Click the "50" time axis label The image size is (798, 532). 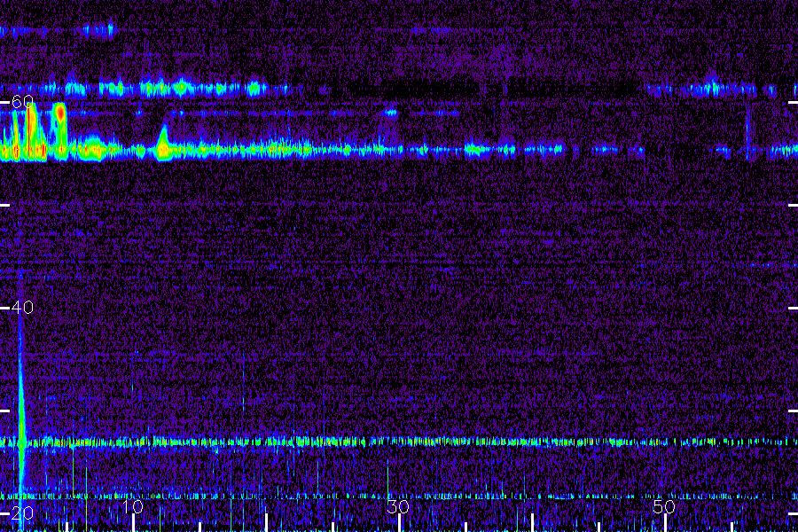point(664,506)
